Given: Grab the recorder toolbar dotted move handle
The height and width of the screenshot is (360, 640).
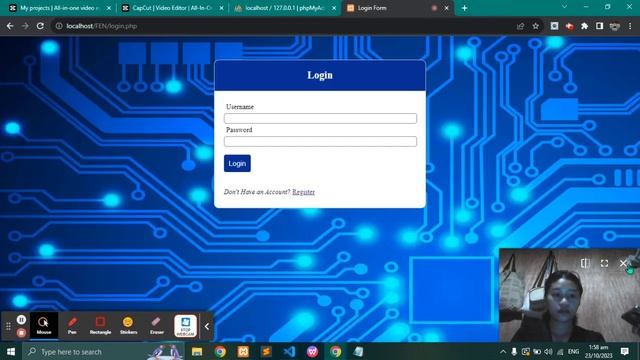Looking at the screenshot, I should (x=8, y=326).
